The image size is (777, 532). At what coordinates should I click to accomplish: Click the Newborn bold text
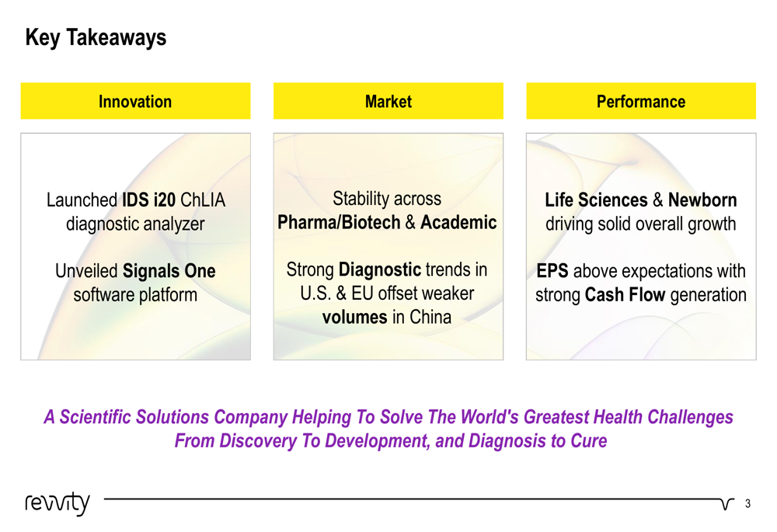coord(702,200)
